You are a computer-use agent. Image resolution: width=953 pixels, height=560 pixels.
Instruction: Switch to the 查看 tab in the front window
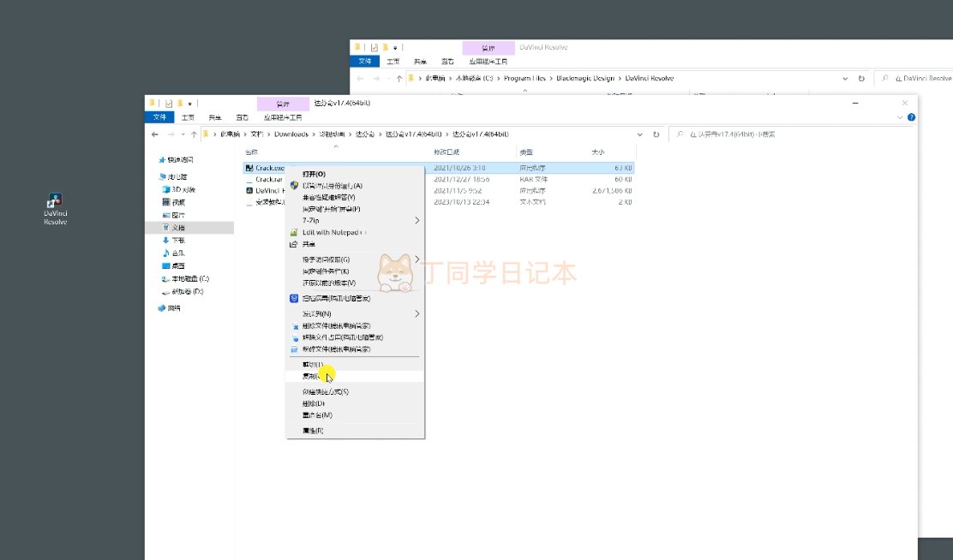coord(242,117)
